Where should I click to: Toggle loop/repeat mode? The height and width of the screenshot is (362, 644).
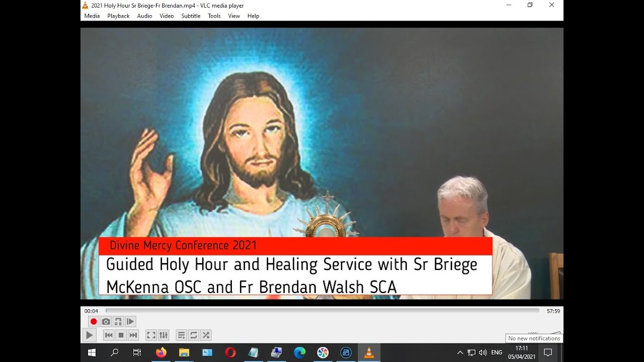pos(193,335)
